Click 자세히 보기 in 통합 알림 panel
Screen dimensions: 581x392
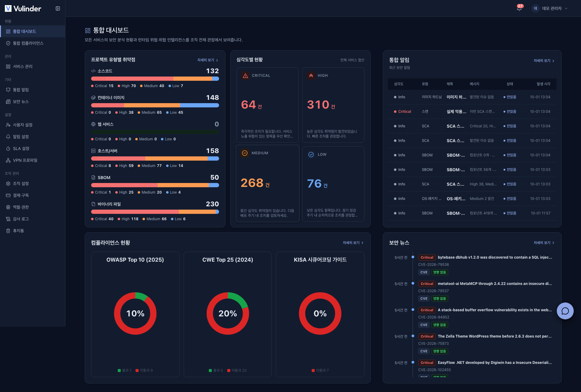tap(544, 61)
